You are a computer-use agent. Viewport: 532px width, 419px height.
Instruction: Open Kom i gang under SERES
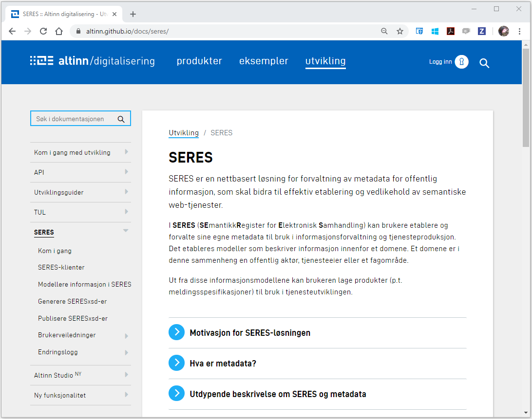[x=55, y=251]
